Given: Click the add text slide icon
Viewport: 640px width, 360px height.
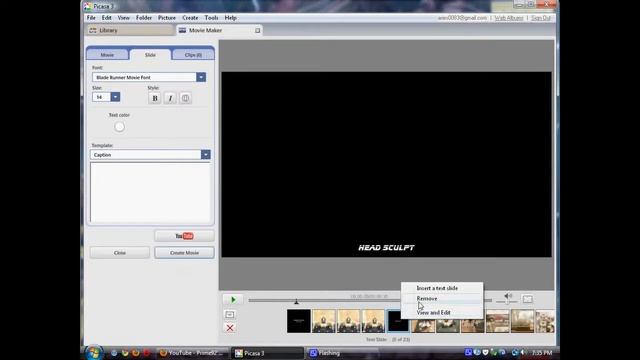Looking at the screenshot, I should 230,314.
